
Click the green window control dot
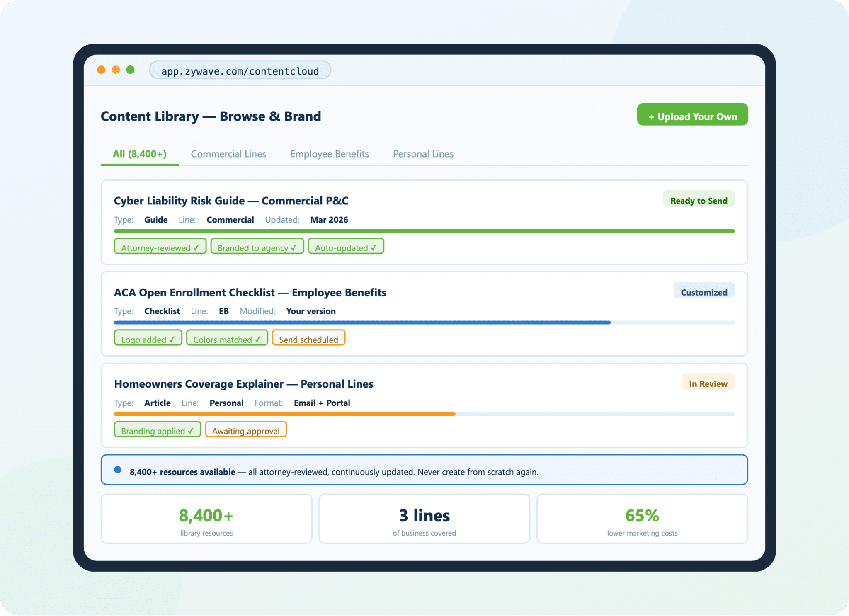click(131, 70)
